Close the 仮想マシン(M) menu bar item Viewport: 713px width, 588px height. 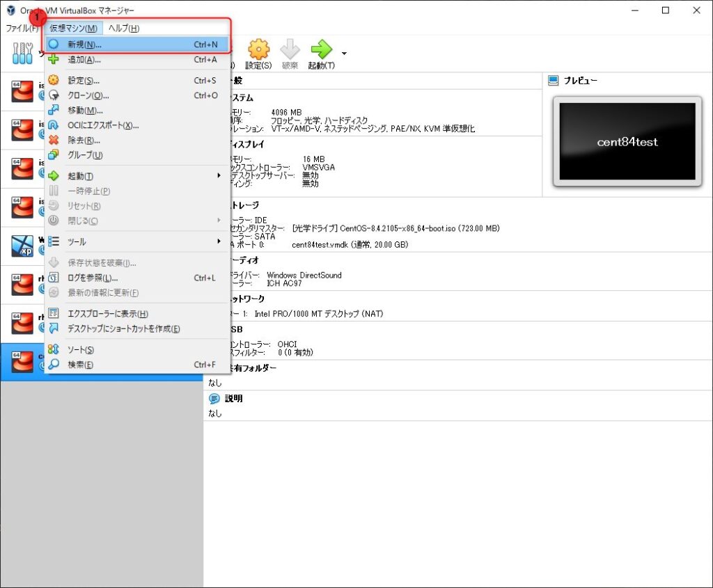click(73, 28)
